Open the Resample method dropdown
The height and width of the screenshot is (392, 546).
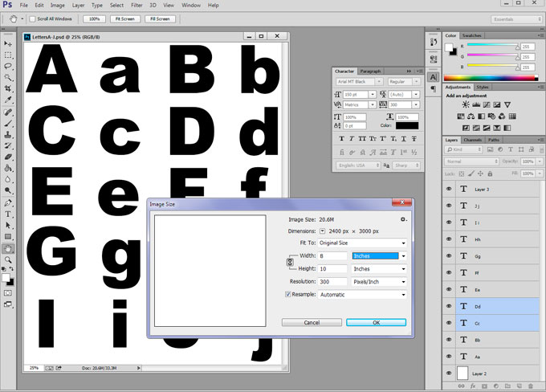(x=362, y=295)
